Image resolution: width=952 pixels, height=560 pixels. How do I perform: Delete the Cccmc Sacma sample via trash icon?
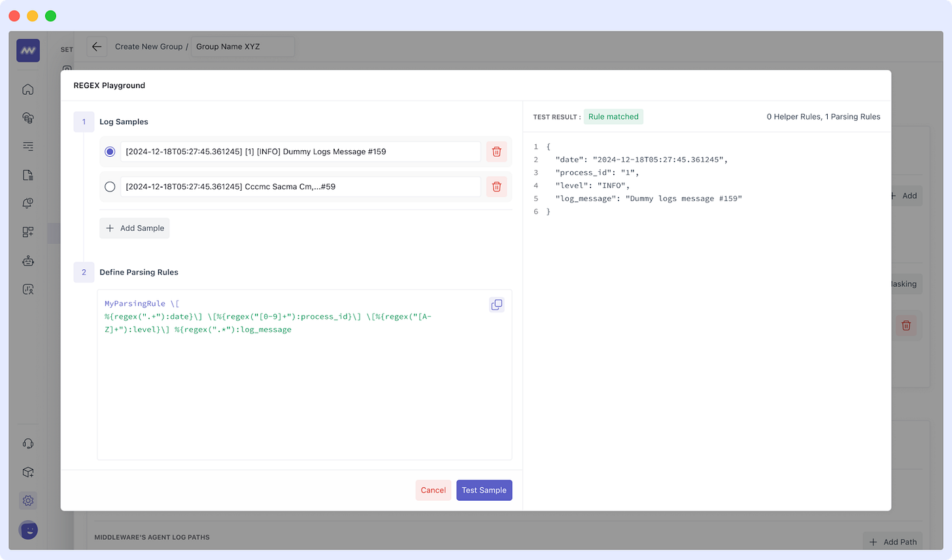(496, 187)
